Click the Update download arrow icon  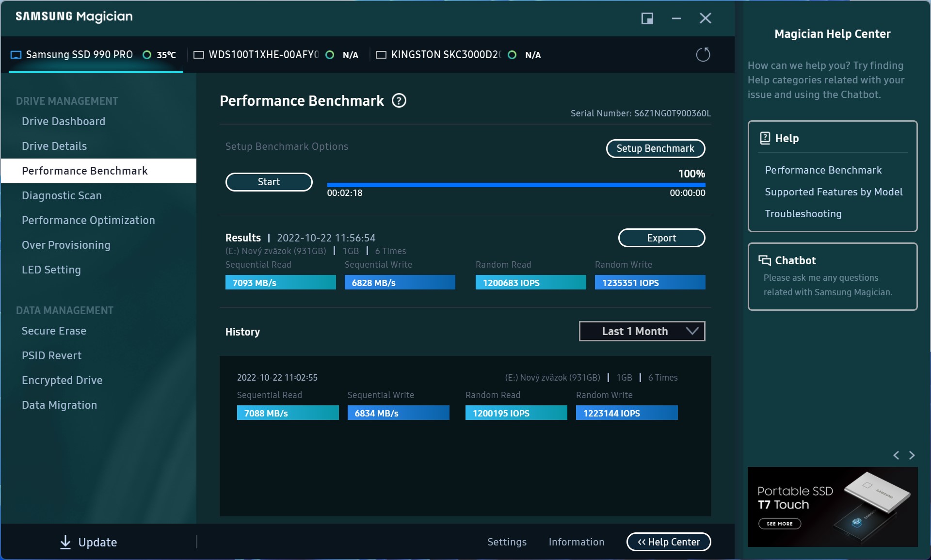pyautogui.click(x=65, y=542)
